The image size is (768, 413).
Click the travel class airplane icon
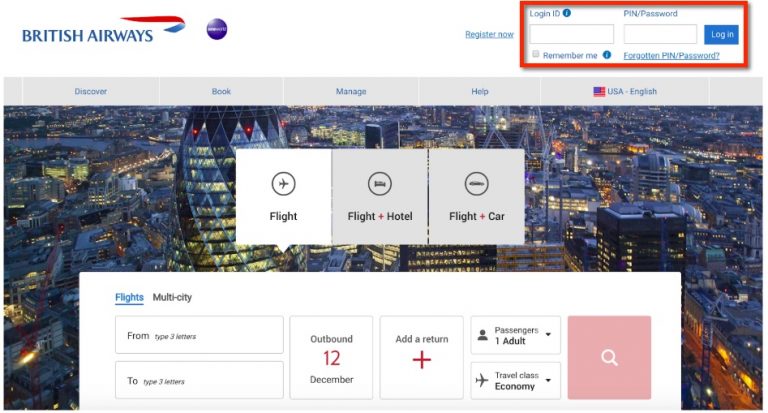tap(482, 380)
